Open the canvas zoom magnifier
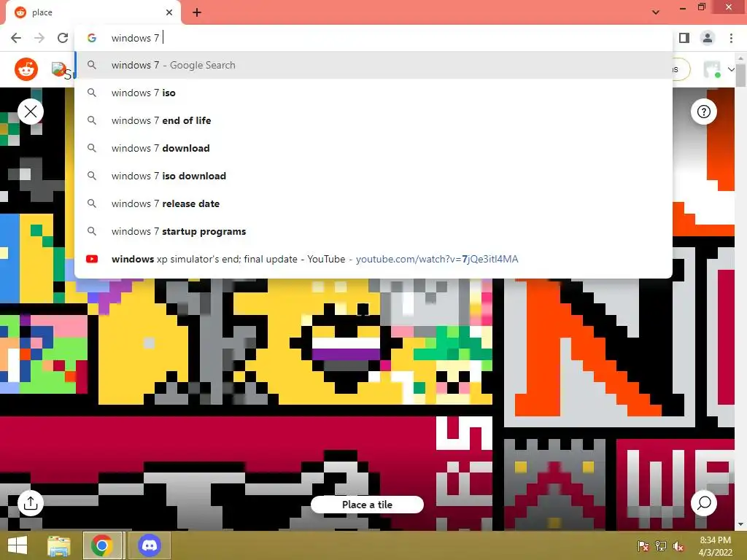Image resolution: width=747 pixels, height=560 pixels. [704, 503]
